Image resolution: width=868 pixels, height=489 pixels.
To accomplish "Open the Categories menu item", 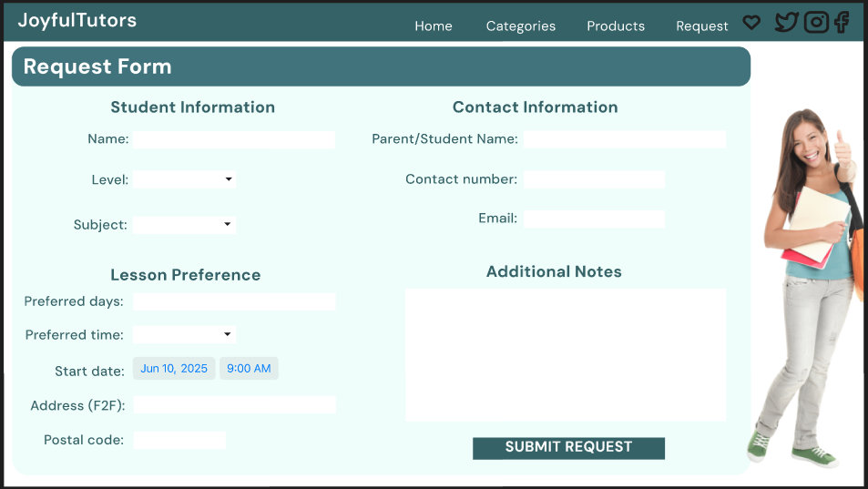I will [521, 26].
